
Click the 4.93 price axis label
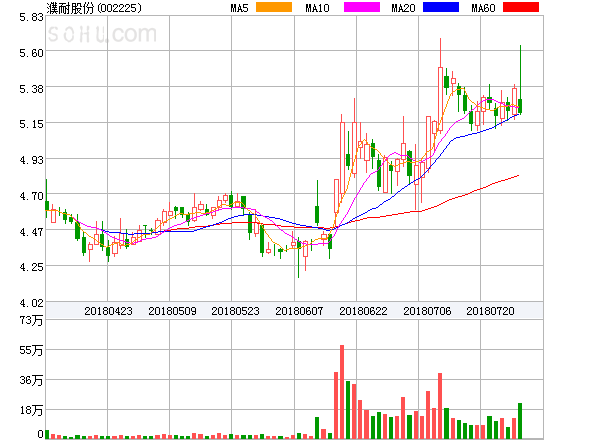(31, 160)
